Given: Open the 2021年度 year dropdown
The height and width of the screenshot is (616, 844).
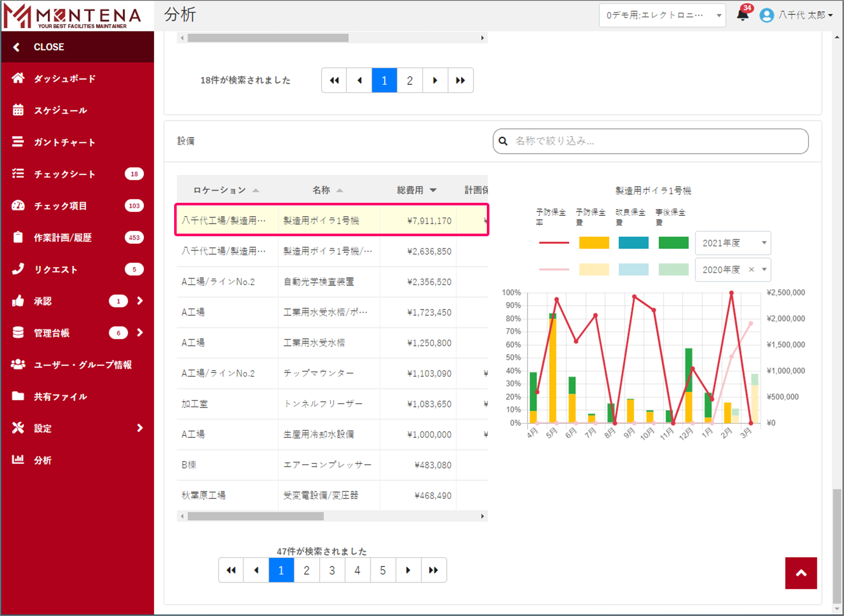Looking at the screenshot, I should click(733, 243).
